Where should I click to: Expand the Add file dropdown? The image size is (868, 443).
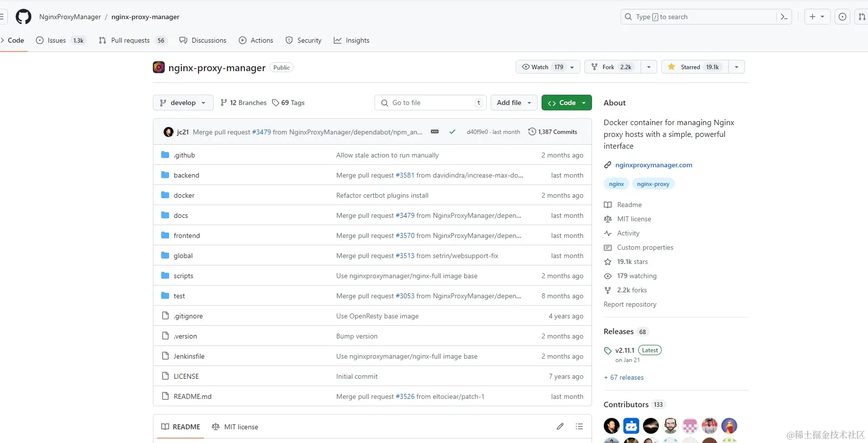point(514,103)
